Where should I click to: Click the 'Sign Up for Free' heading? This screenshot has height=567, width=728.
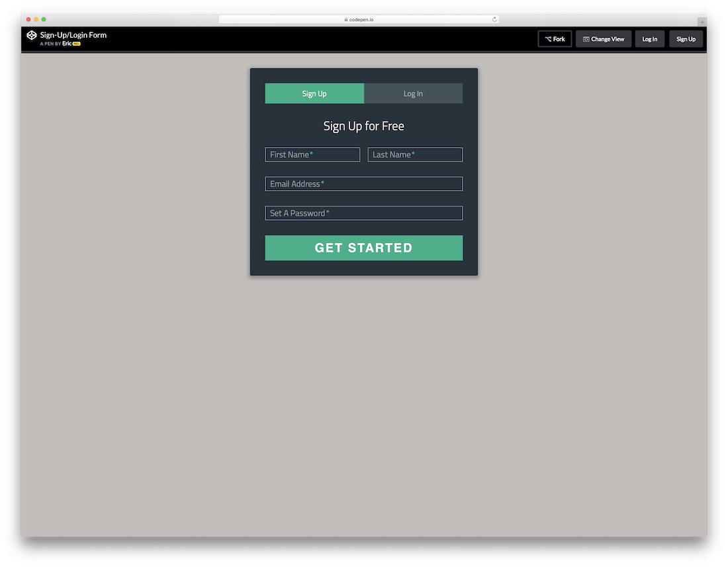(364, 126)
